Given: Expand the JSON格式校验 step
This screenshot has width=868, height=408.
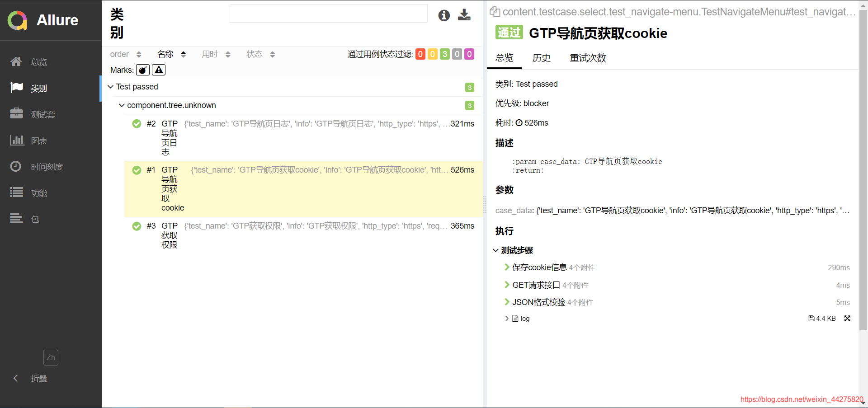Looking at the screenshot, I should (x=507, y=302).
